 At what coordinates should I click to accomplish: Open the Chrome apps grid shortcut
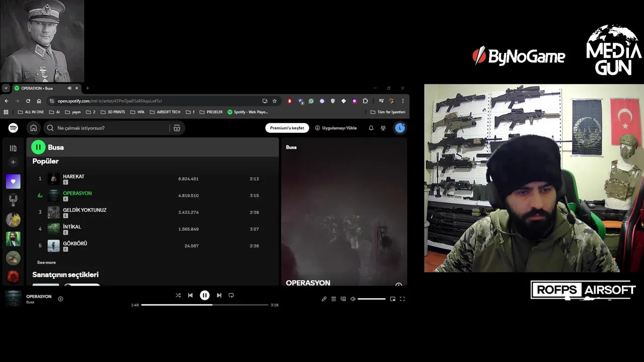[x=6, y=112]
